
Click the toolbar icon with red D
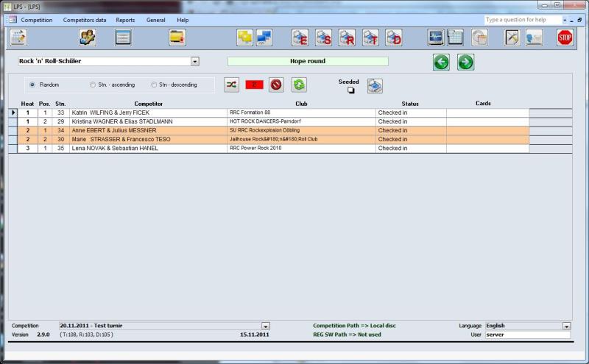point(394,38)
